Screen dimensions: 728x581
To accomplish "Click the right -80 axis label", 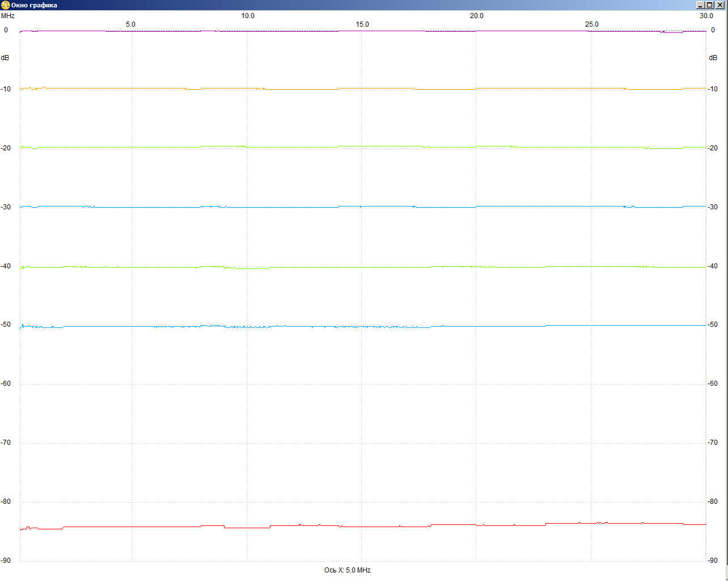I will (713, 502).
